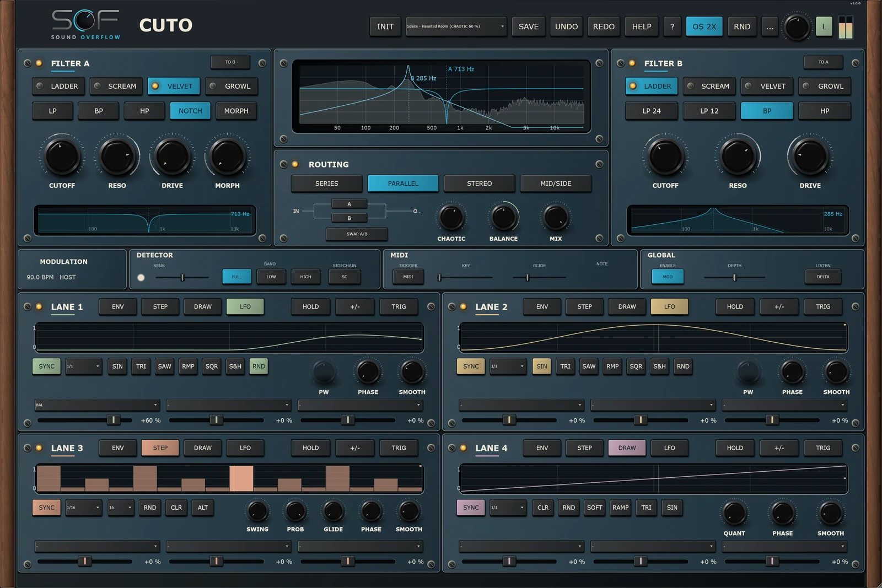Open Lane 1 BAL modulation target dropdown

point(97,405)
